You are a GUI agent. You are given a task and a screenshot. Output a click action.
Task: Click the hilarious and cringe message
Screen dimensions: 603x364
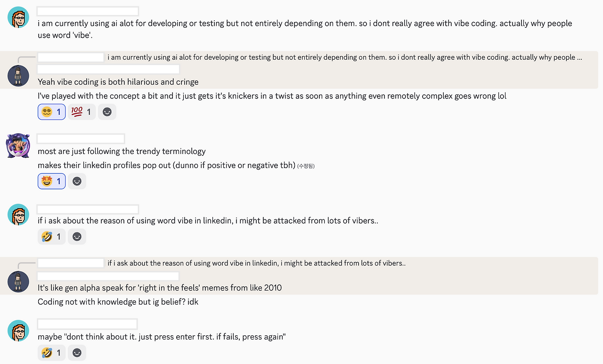[118, 81]
